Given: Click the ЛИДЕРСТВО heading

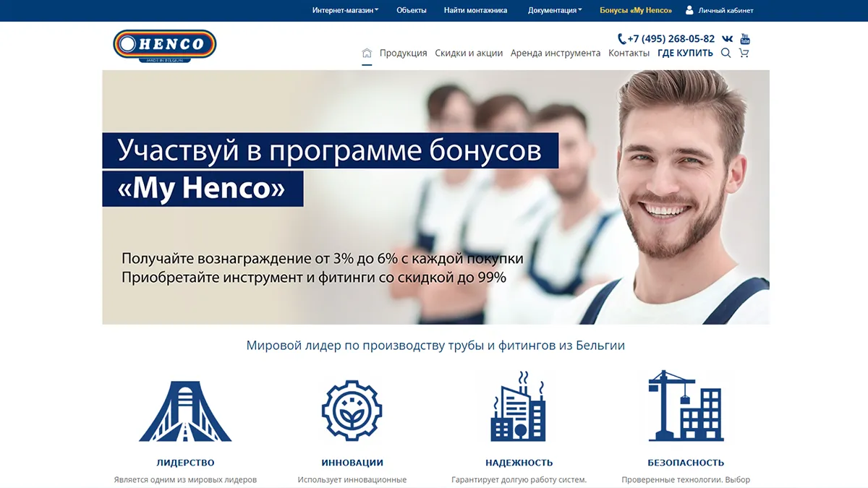Looking at the screenshot, I should coord(185,463).
